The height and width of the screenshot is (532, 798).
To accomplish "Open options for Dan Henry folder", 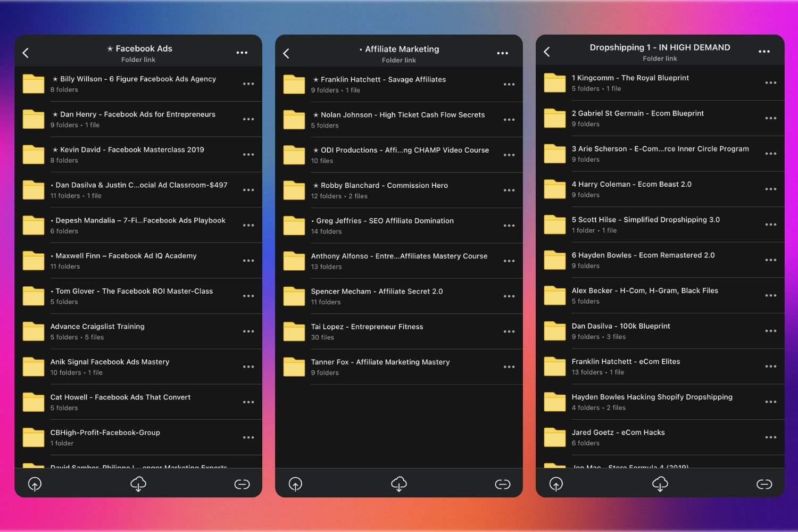I will 248,119.
